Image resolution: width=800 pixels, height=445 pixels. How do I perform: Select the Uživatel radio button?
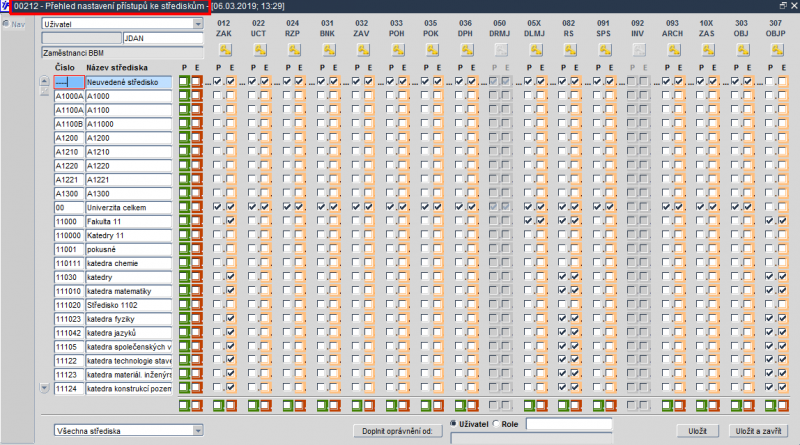454,424
